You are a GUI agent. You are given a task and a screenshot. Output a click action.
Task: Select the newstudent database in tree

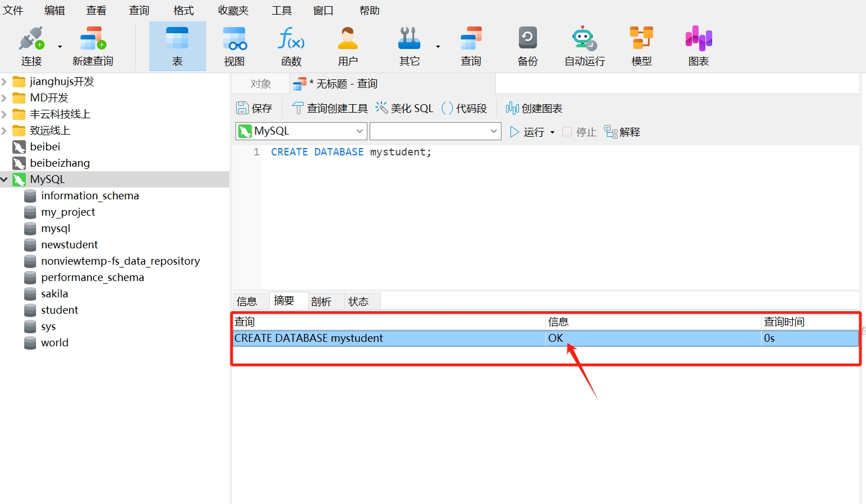[69, 245]
